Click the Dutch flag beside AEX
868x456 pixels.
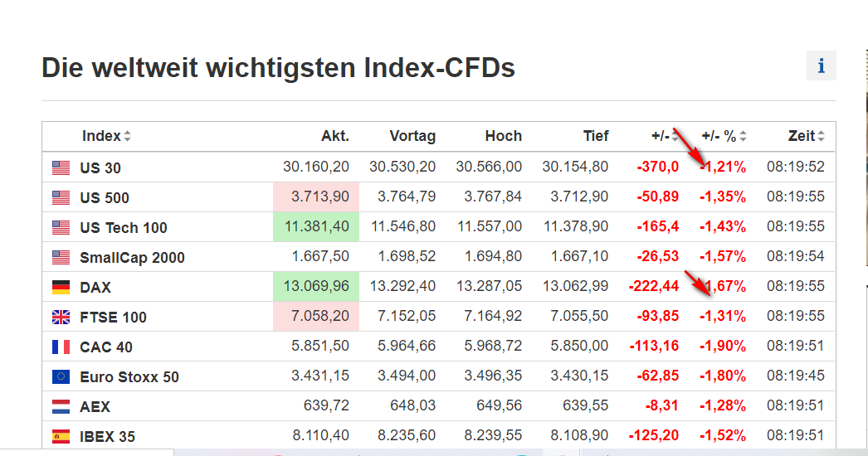click(x=61, y=406)
